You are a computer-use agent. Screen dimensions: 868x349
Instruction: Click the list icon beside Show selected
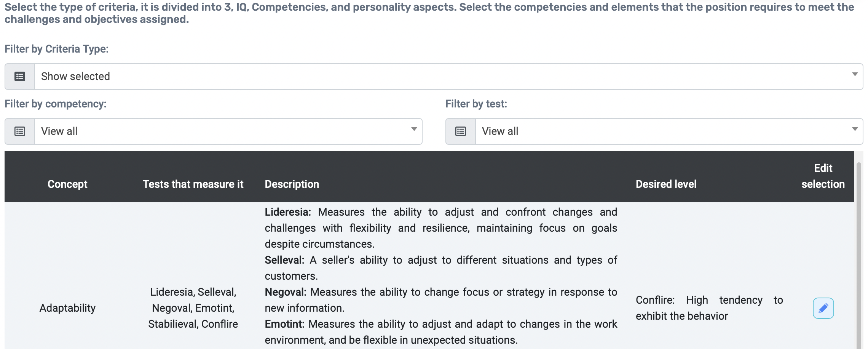pyautogui.click(x=20, y=77)
